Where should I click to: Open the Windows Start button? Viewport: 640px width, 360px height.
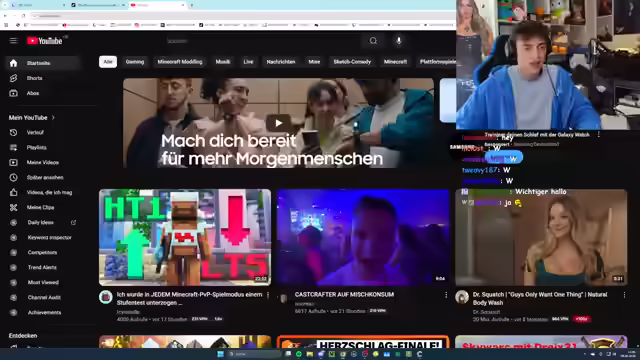point(220,354)
